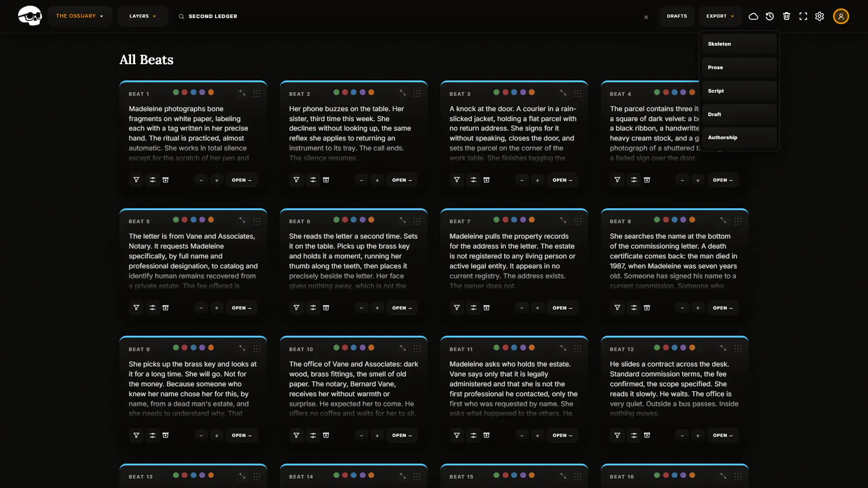Open settings gear icon
868x488 pixels.
[x=820, y=16]
